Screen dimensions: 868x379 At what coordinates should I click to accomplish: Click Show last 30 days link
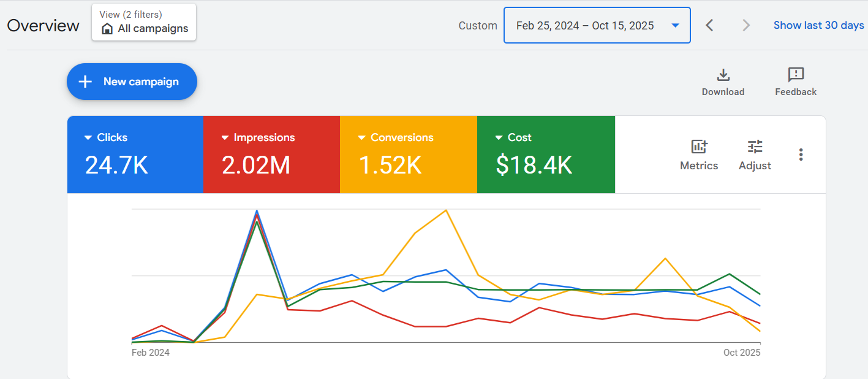pyautogui.click(x=818, y=25)
